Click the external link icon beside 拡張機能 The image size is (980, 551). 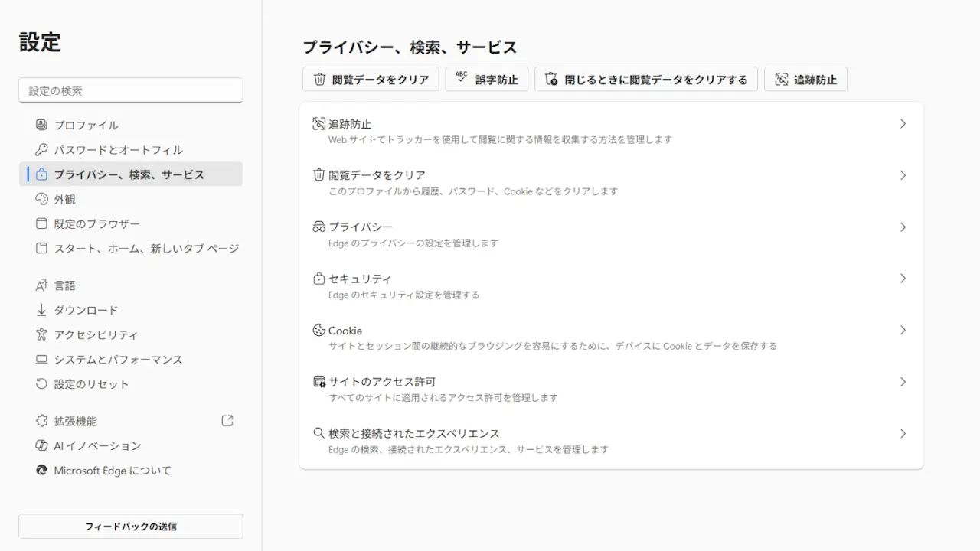[x=227, y=421]
